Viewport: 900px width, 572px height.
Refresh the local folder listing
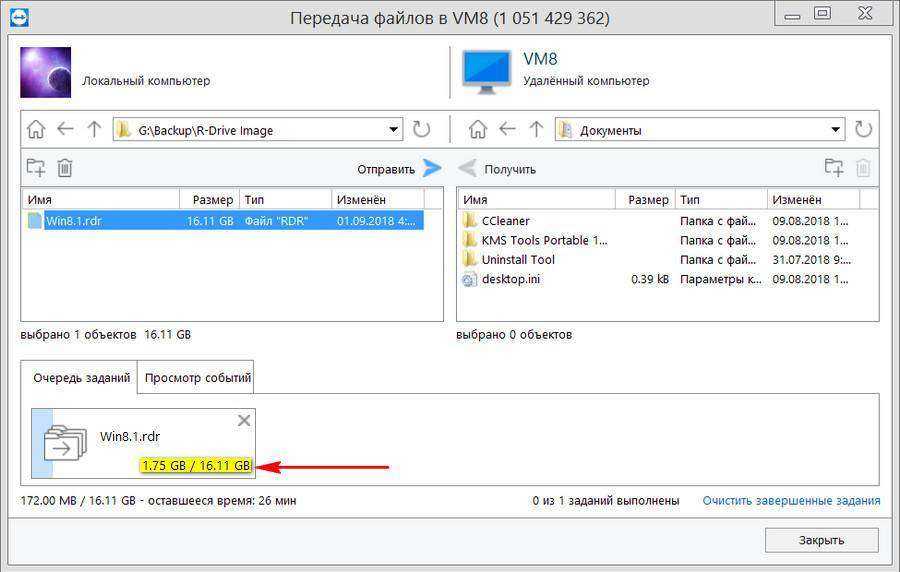pos(422,129)
